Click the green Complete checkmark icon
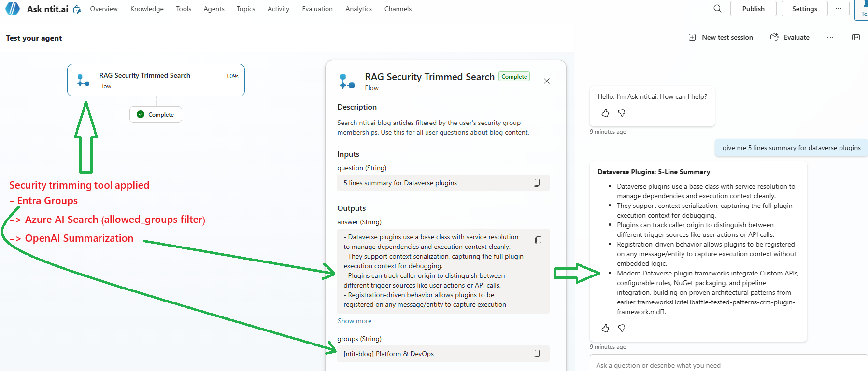 coord(141,114)
